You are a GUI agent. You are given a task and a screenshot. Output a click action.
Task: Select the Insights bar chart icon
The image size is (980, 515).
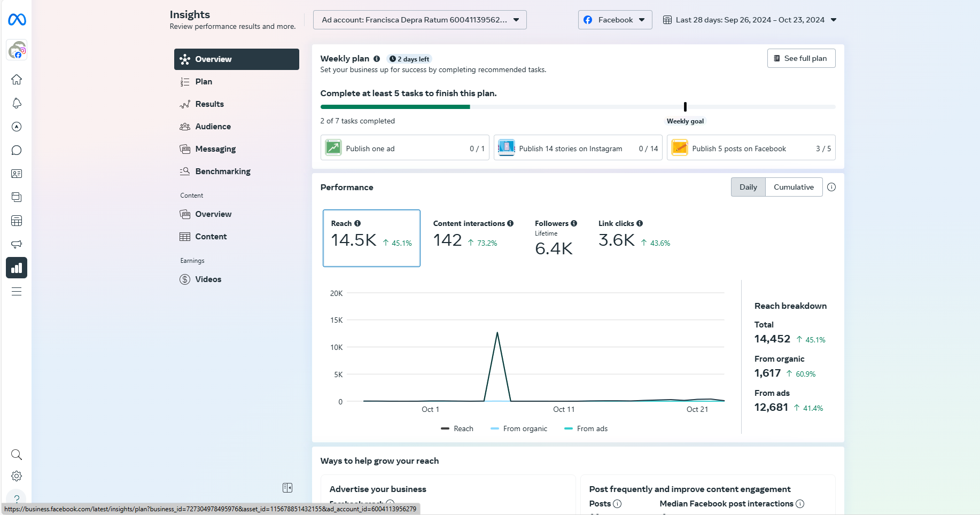coord(17,268)
